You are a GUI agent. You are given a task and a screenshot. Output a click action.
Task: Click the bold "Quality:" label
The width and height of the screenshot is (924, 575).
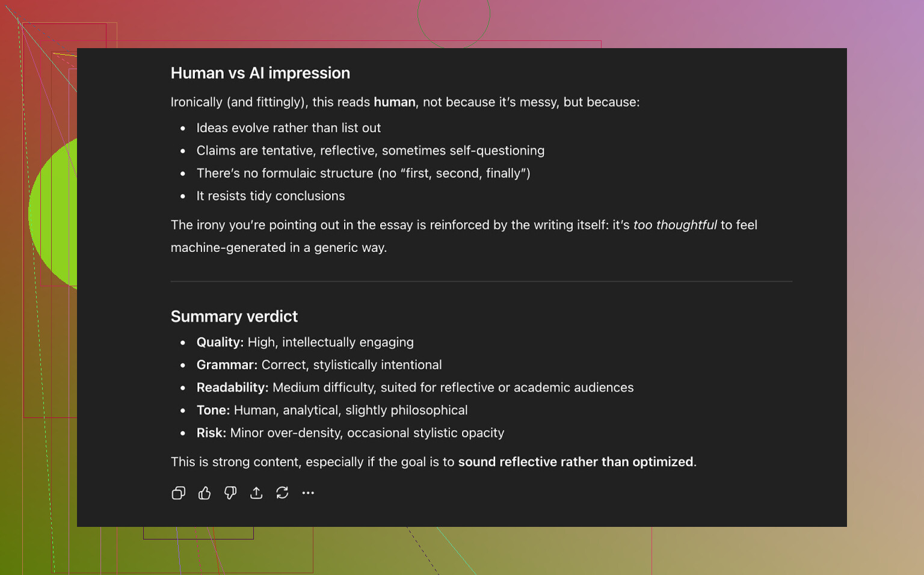point(220,342)
